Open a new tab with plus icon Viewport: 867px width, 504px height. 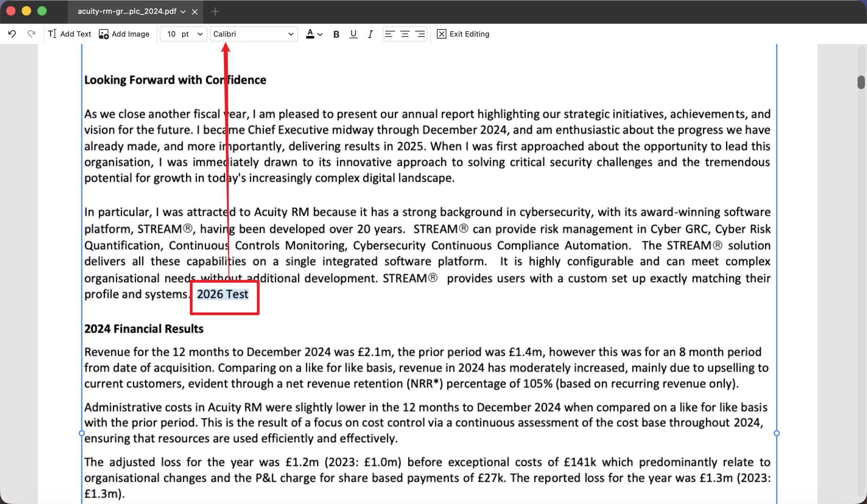point(215,12)
